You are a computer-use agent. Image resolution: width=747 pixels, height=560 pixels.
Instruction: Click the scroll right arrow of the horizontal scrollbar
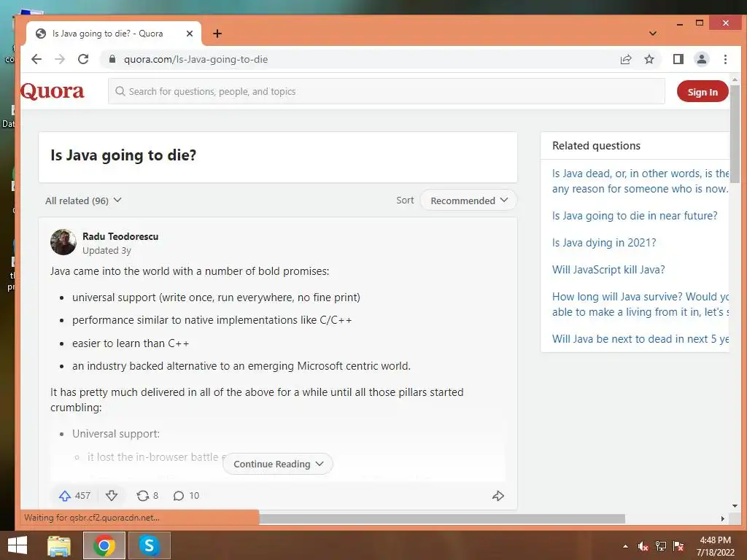pyautogui.click(x=723, y=518)
